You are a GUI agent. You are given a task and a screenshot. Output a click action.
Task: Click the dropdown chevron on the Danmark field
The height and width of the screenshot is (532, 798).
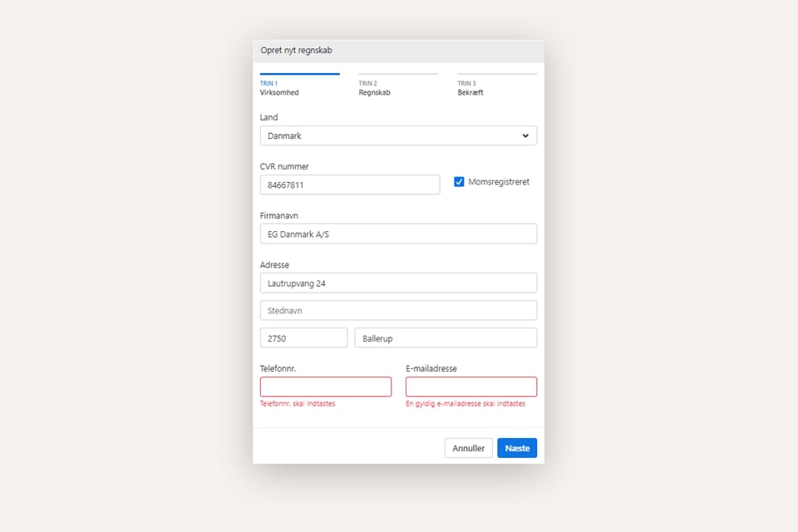(525, 135)
